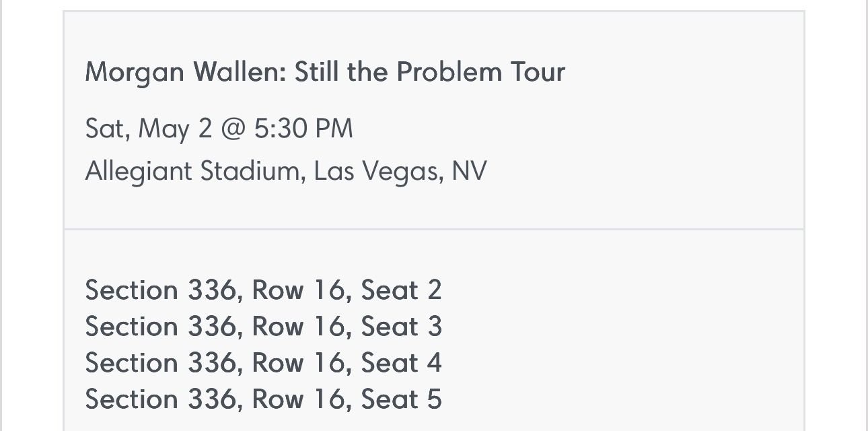Click 'Section 336' in the Seat 5 line
Screen dimensions: 868x431
point(160,399)
